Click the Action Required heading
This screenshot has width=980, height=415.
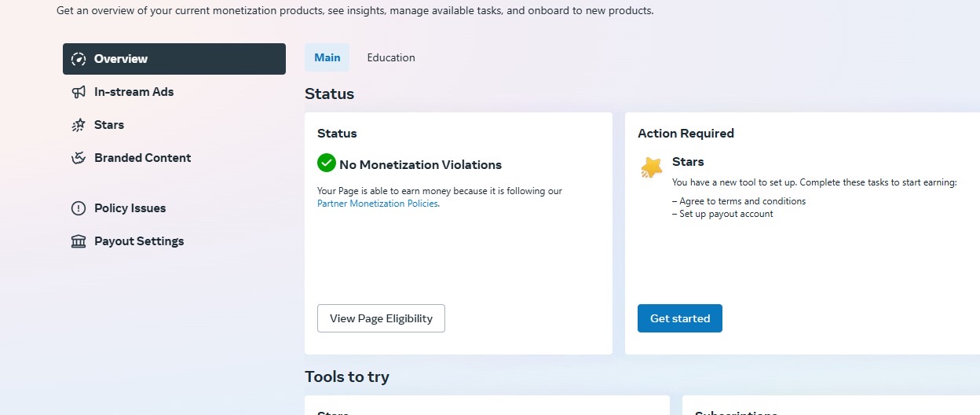pyautogui.click(x=686, y=134)
